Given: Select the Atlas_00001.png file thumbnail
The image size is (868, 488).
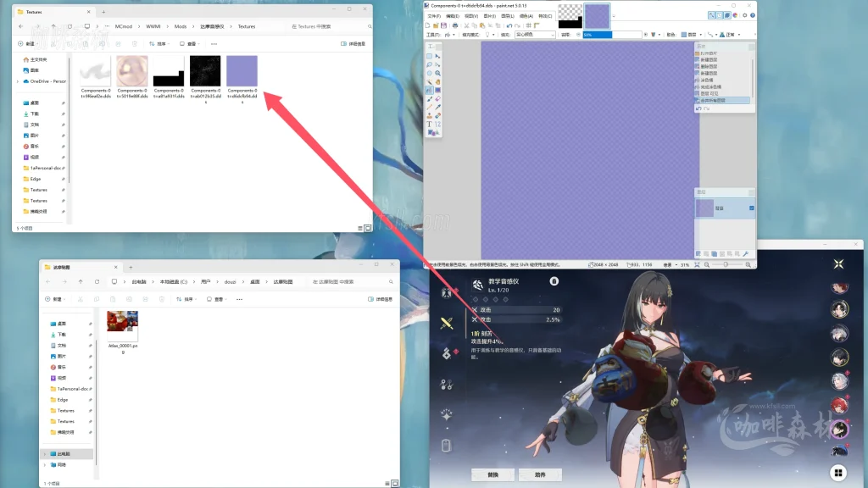Looking at the screenshot, I should coord(123,326).
